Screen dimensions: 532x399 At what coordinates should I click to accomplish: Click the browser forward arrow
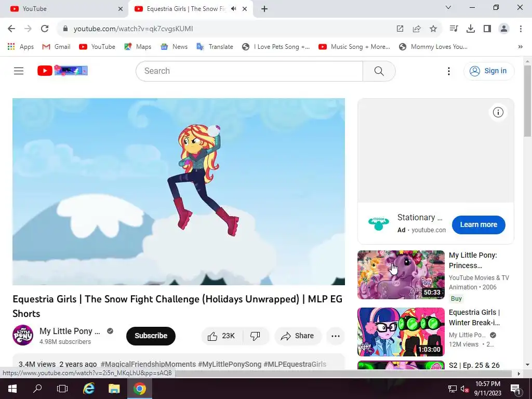(28, 29)
